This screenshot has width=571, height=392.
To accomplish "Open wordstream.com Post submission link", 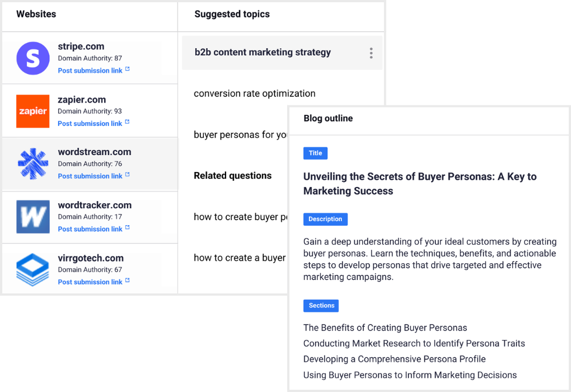I will tap(90, 176).
